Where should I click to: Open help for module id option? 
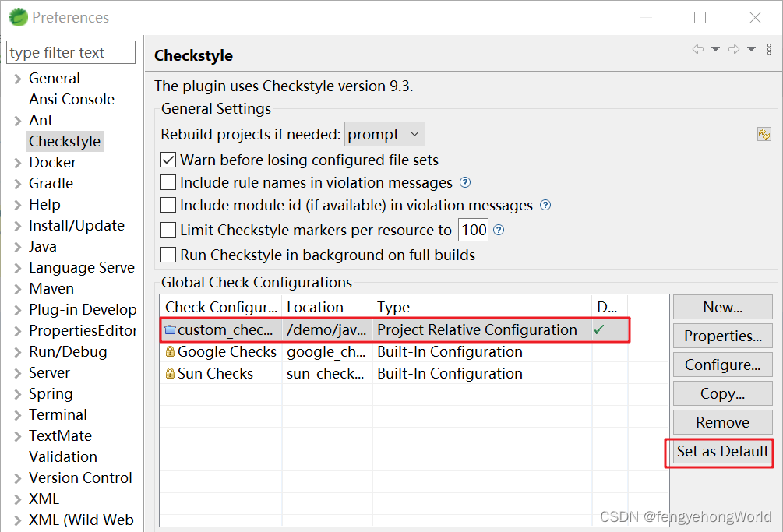(545, 205)
